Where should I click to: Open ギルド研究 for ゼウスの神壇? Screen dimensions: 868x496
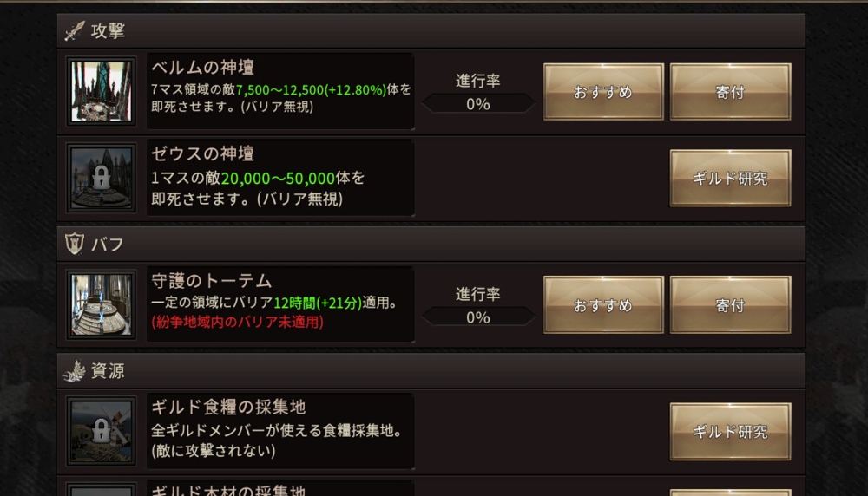(730, 178)
